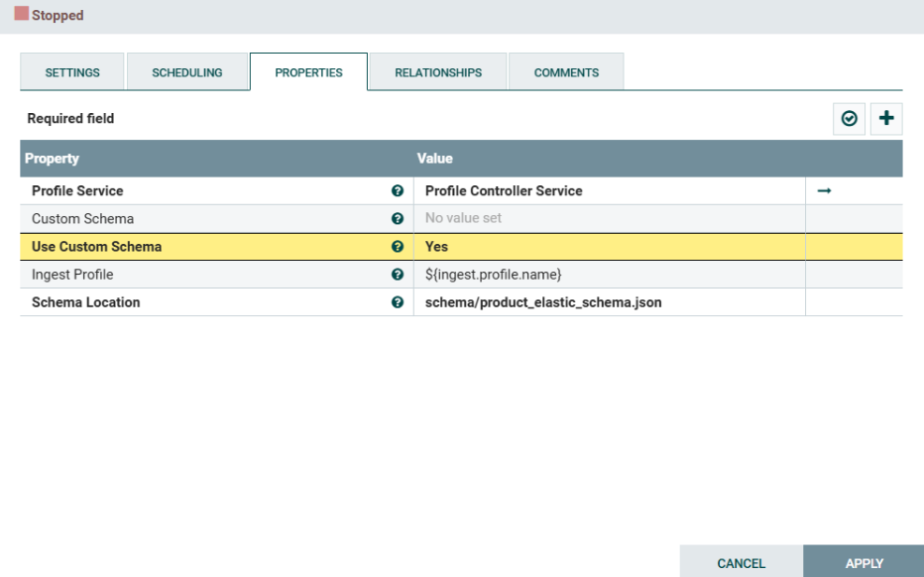Edit the Custom Schema 'No value set' field
The height and width of the screenshot is (577, 924).
tap(609, 219)
